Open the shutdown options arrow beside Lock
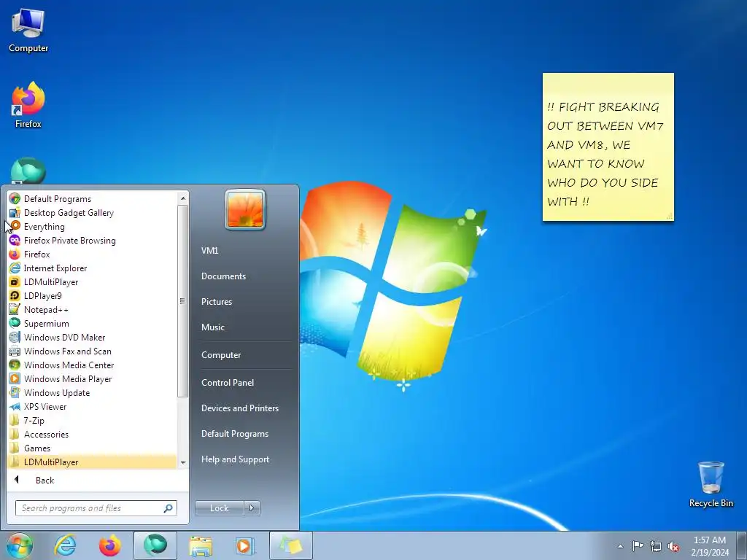Viewport: 747px width, 560px height. 252,508
